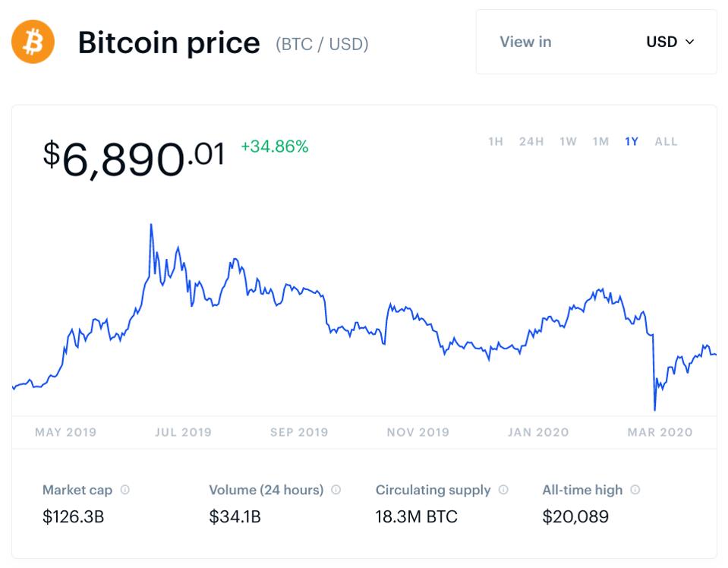Show the ALL time price history
Viewport: 728px width, 568px height.
(666, 141)
